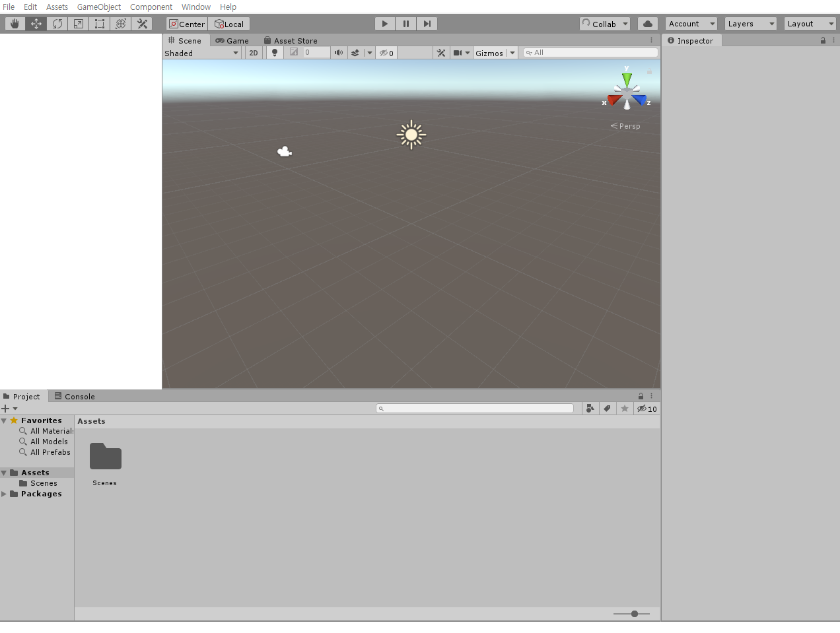The image size is (840, 633).
Task: Toggle Gizmos in Scene view
Action: tap(489, 53)
